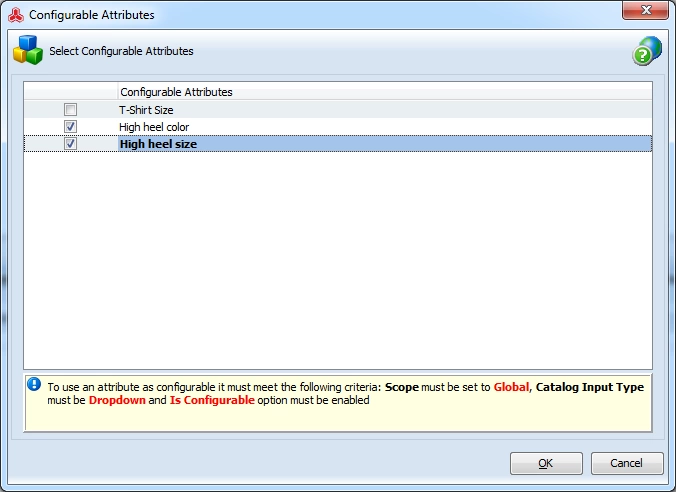Image resolution: width=676 pixels, height=492 pixels.
Task: Select the High heel color row
Action: pos(338,127)
